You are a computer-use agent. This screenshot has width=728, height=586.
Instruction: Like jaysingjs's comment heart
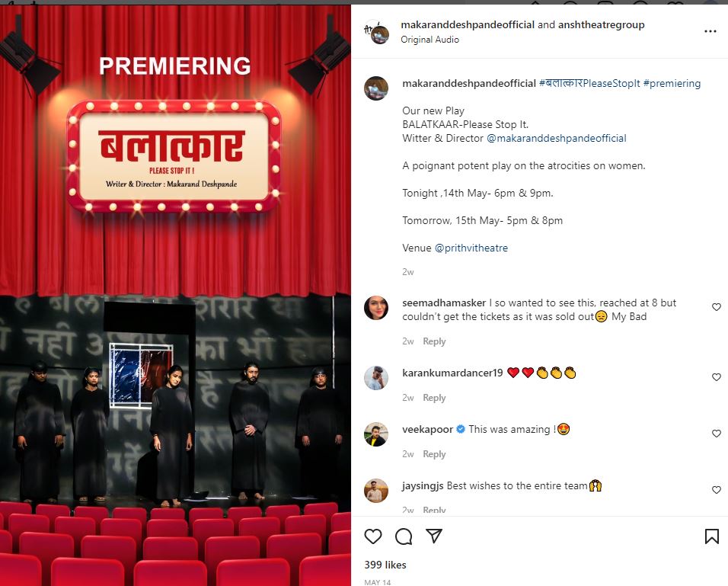tap(717, 489)
